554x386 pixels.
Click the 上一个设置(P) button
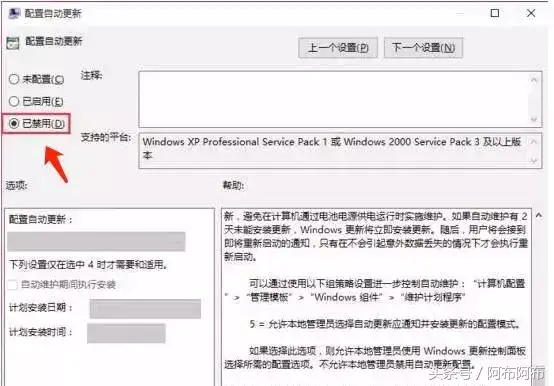point(338,47)
